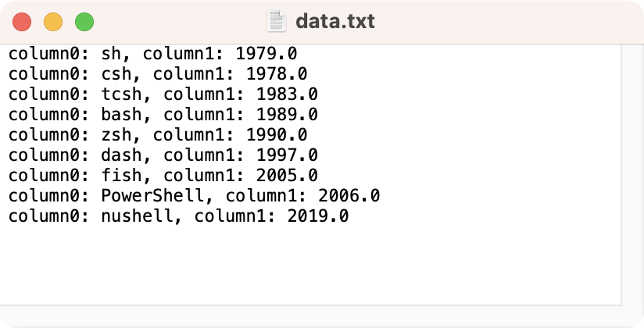Click the green full-screen window button
Screen dimensions: 644x328
click(84, 22)
